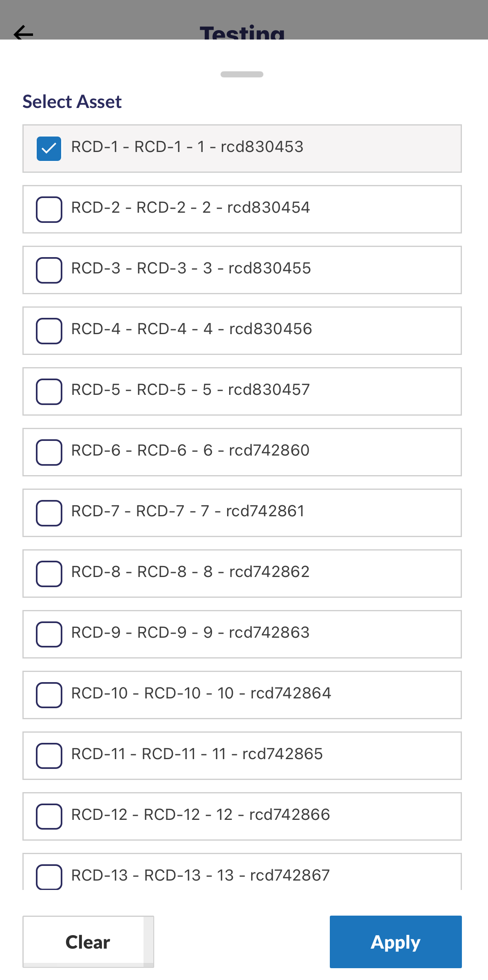Image resolution: width=488 pixels, height=980 pixels.
Task: Tick the RCD-3 rcd830455 checkbox
Action: 49,270
